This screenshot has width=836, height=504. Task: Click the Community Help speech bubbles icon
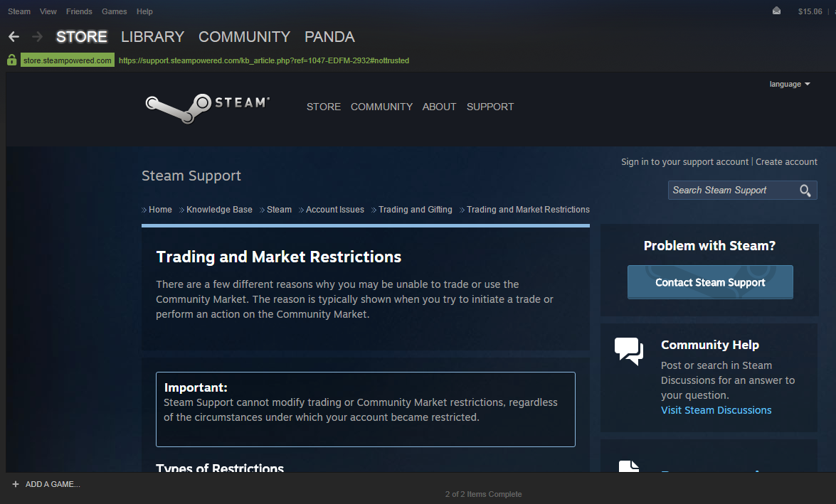pos(628,351)
